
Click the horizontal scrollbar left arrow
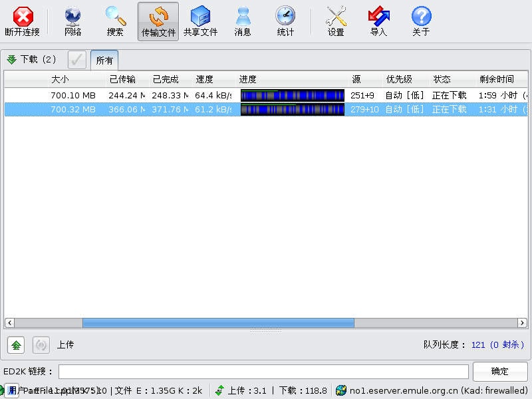9,323
